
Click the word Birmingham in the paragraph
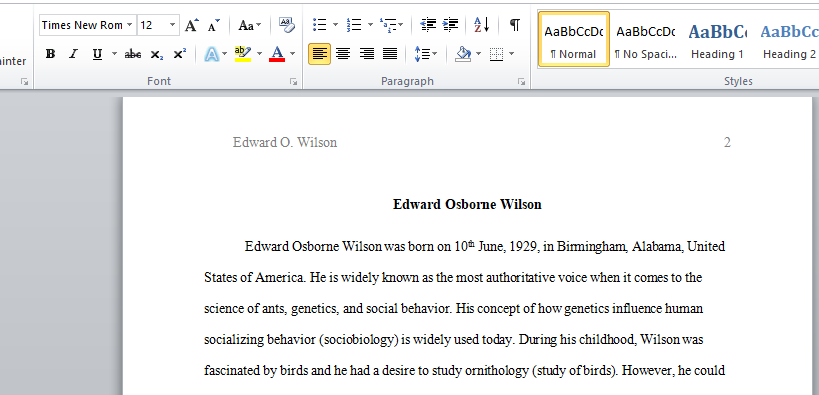click(x=592, y=246)
